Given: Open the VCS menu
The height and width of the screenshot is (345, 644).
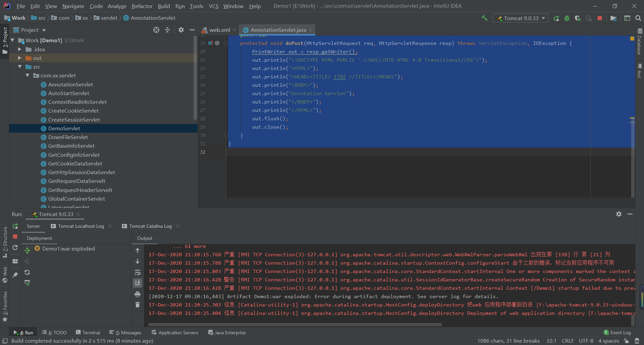Looking at the screenshot, I should [x=213, y=6].
